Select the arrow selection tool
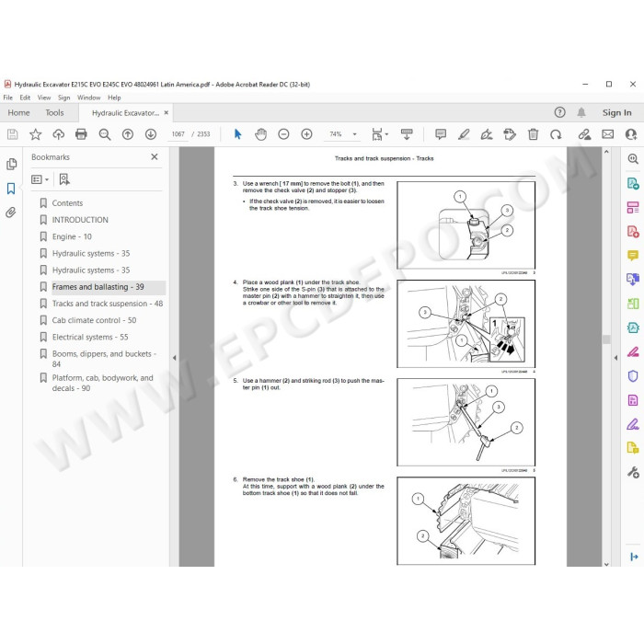Screen dimensions: 644x644 (237, 134)
